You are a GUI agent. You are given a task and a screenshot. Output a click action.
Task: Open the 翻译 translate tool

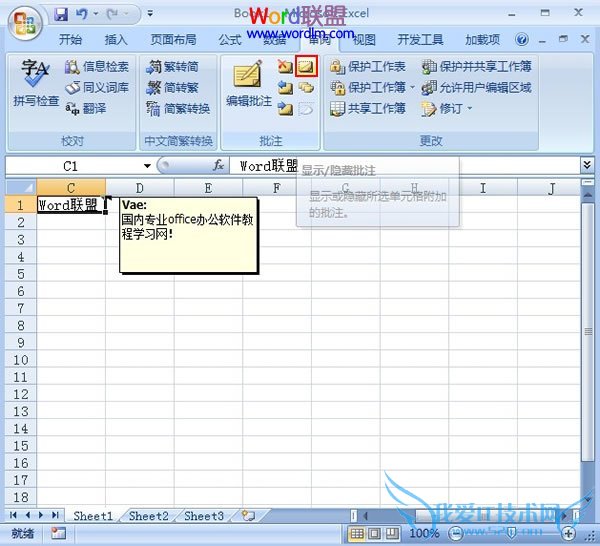(86, 108)
